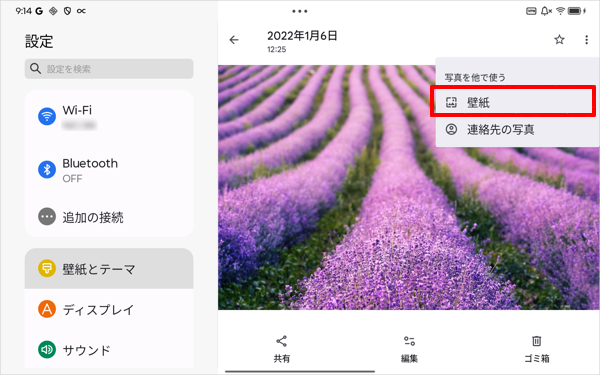The width and height of the screenshot is (600, 375).
Task: Click the search magnifier icon
Action: tap(35, 69)
